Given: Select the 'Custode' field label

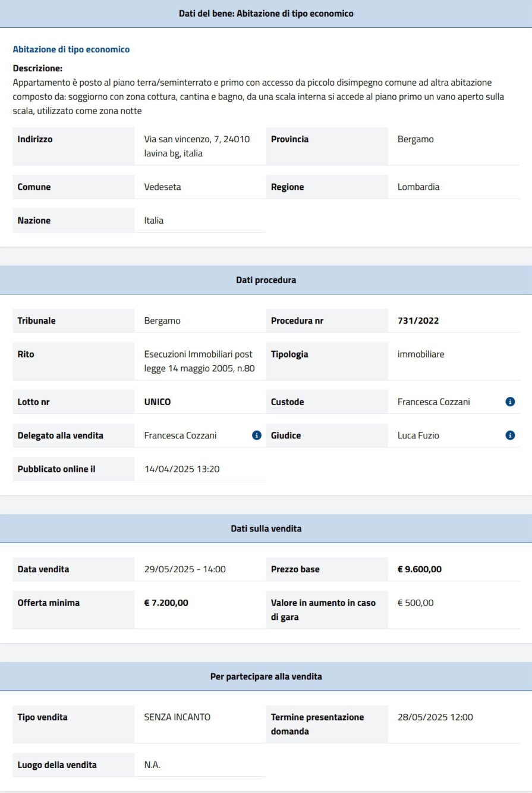Looking at the screenshot, I should 287,402.
